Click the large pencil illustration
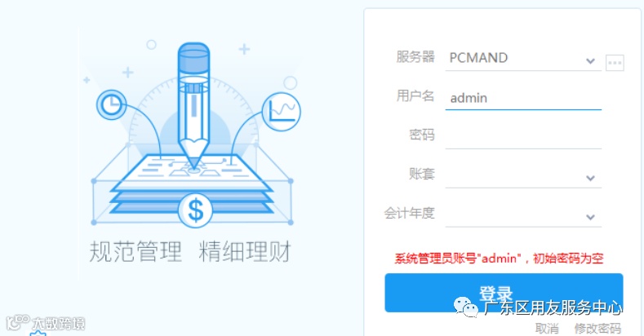Image resolution: width=644 pixels, height=336 pixels. [194, 104]
